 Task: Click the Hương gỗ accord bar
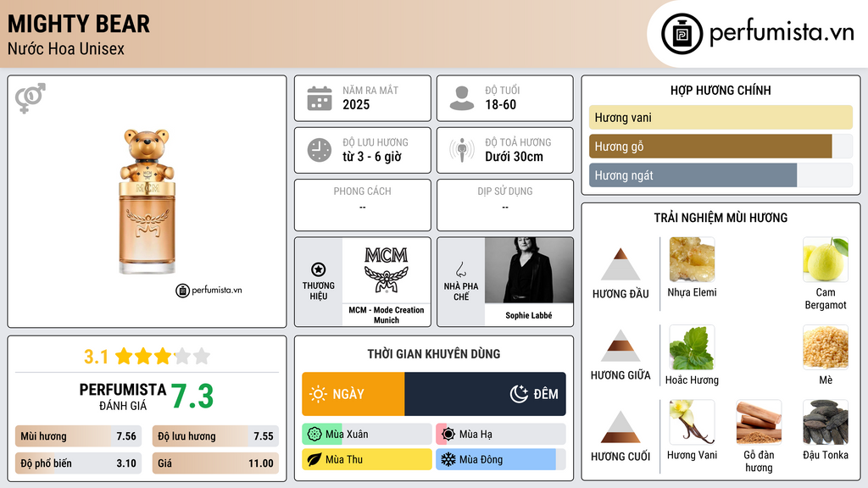[721, 146]
